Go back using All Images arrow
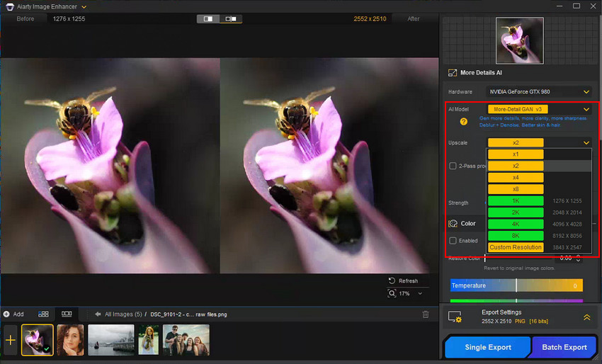 pyautogui.click(x=98, y=314)
